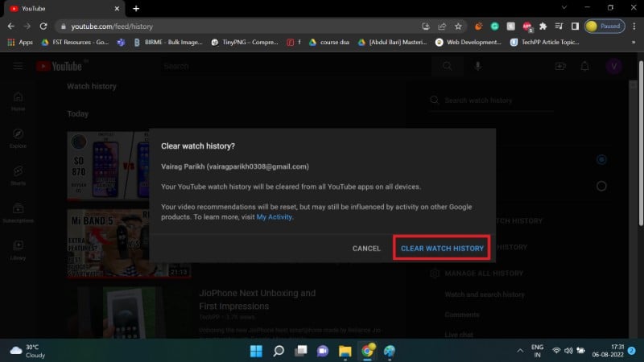Open the red ABP extension icon
The width and height of the screenshot is (644, 362).
coord(527,27)
